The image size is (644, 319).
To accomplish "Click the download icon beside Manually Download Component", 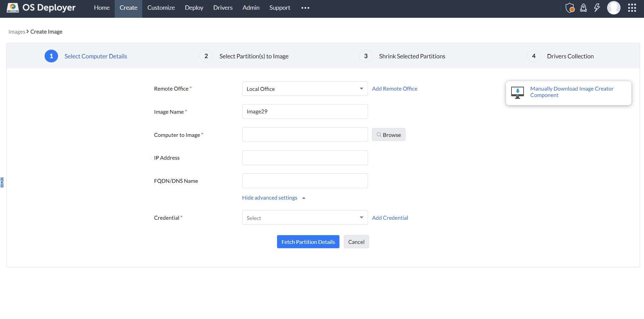I will pos(517,93).
